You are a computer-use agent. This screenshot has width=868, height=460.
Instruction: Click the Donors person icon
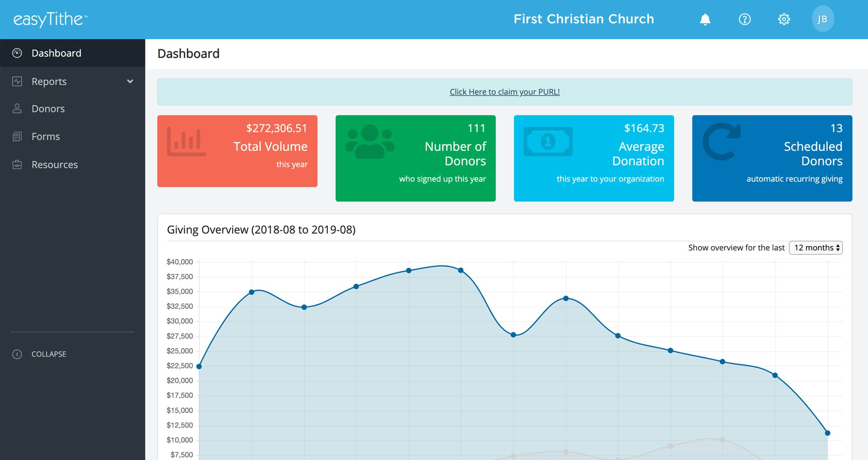click(x=17, y=109)
